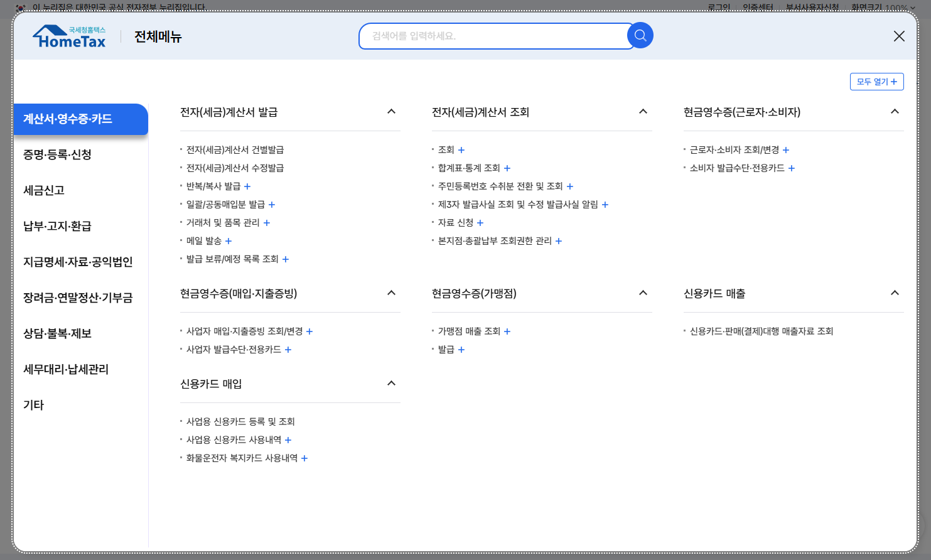Close the 전체메뉴 overlay with X
931x560 pixels.
[x=899, y=36]
